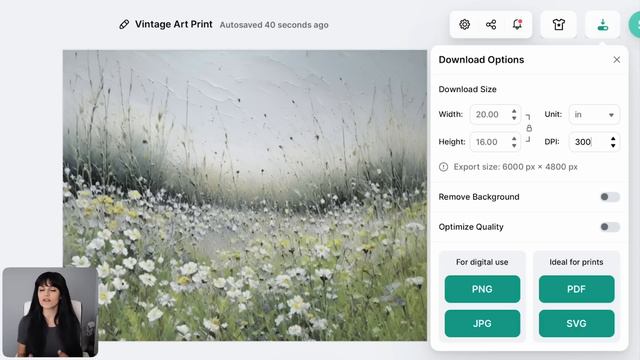Decrease DPI using the stepper down arrow
Viewport: 640px width, 360px height.
[x=613, y=145]
